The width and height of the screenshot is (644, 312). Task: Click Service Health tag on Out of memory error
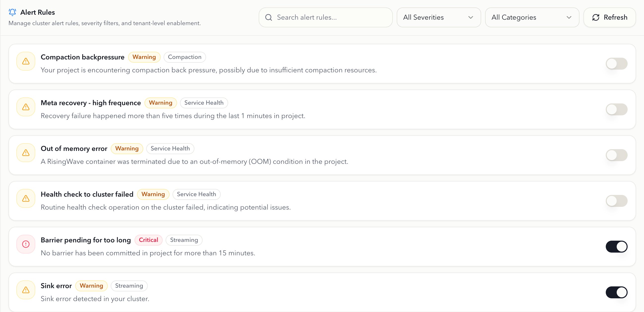pos(170,148)
